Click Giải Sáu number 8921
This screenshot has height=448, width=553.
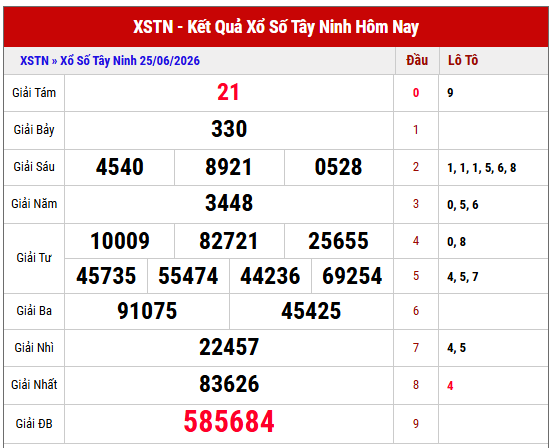(x=229, y=167)
